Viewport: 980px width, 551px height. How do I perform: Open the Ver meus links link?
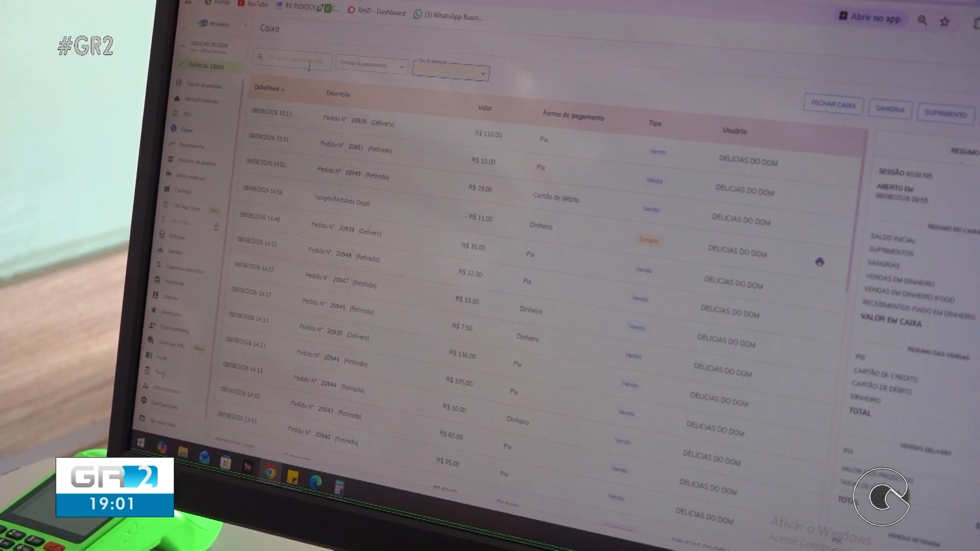pyautogui.click(x=163, y=422)
